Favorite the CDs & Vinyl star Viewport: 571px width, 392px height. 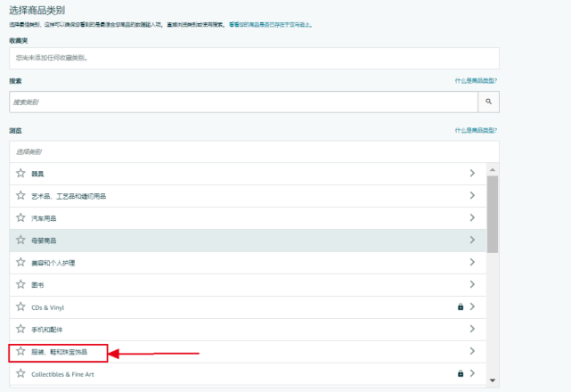pyautogui.click(x=20, y=306)
